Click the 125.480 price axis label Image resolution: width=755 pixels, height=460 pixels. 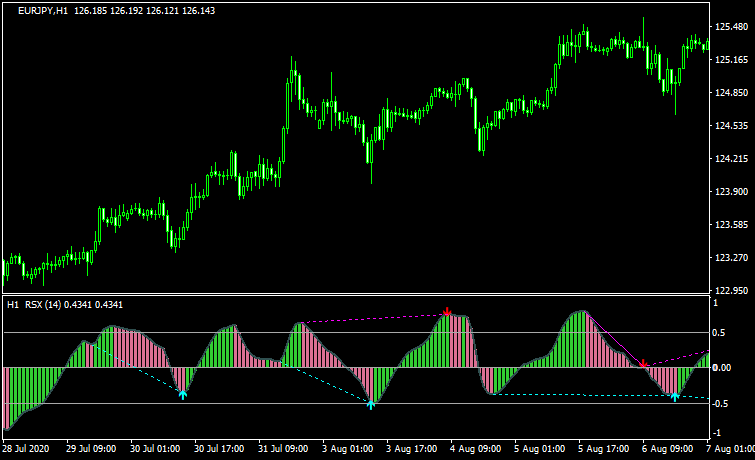click(732, 27)
